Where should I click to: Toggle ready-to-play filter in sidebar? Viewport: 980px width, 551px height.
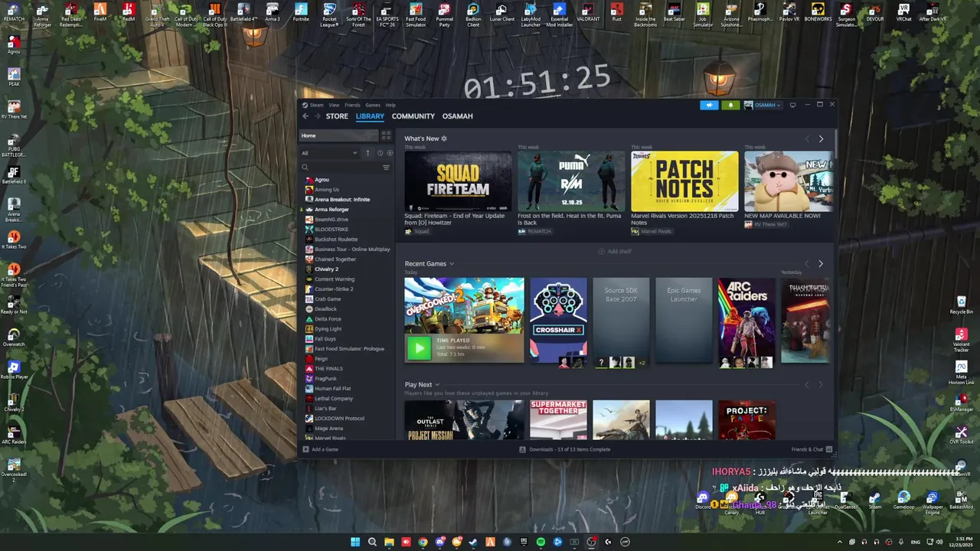point(390,153)
